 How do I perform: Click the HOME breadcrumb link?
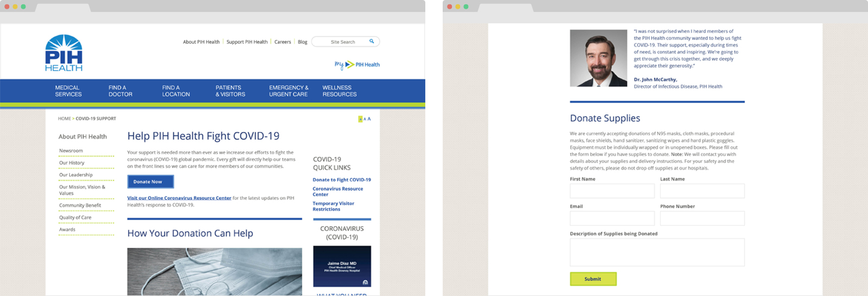click(x=64, y=119)
